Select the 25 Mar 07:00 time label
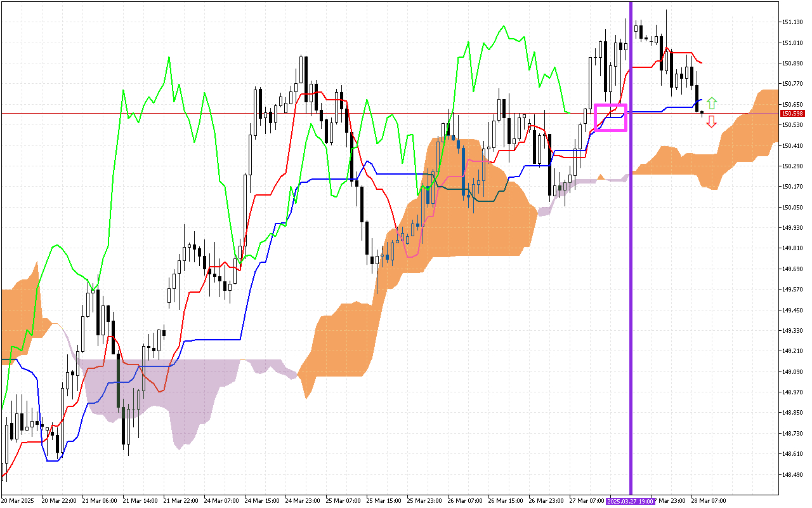The height and width of the screenshot is (508, 812). pyautogui.click(x=344, y=501)
